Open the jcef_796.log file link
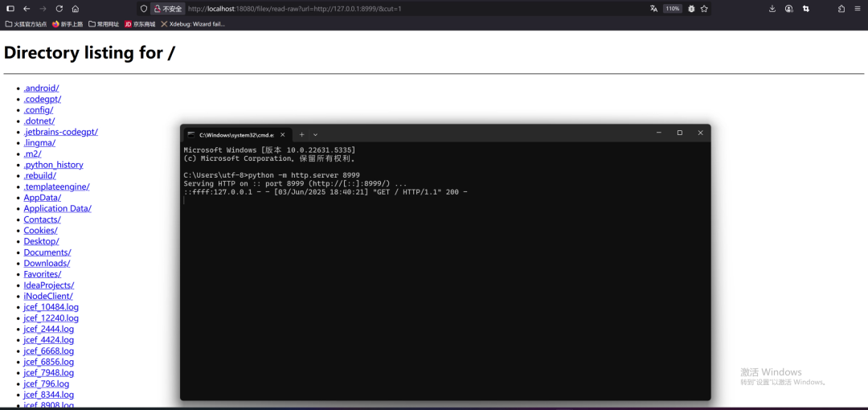 [47, 383]
